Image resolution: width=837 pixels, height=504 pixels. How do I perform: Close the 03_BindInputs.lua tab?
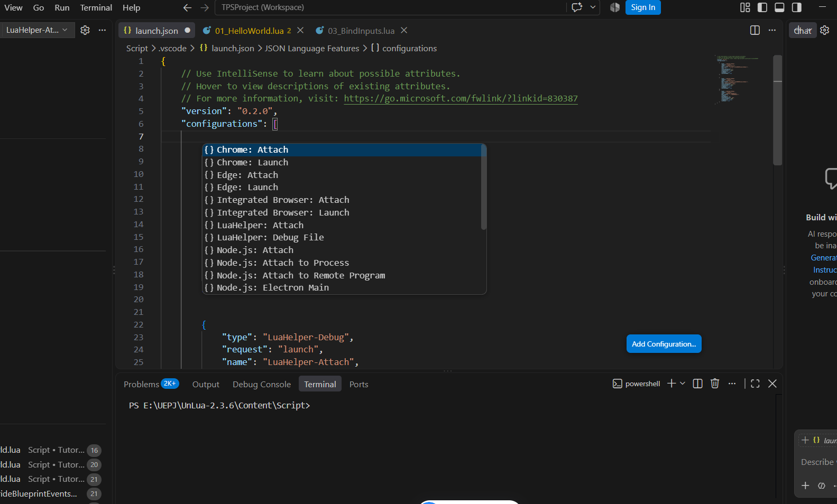pos(404,30)
